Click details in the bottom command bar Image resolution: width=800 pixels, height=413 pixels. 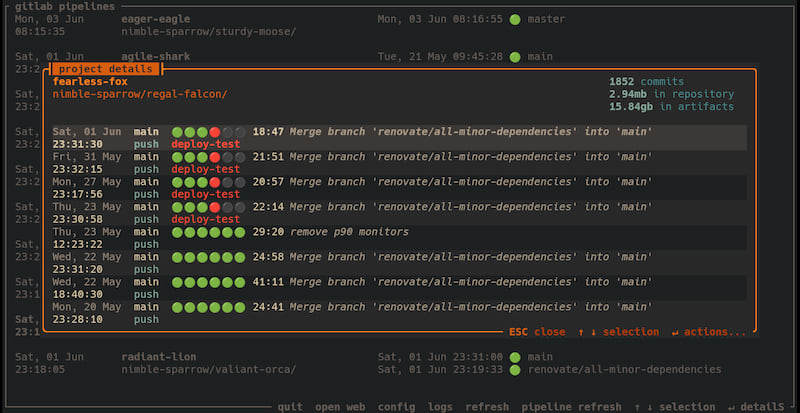click(755, 407)
